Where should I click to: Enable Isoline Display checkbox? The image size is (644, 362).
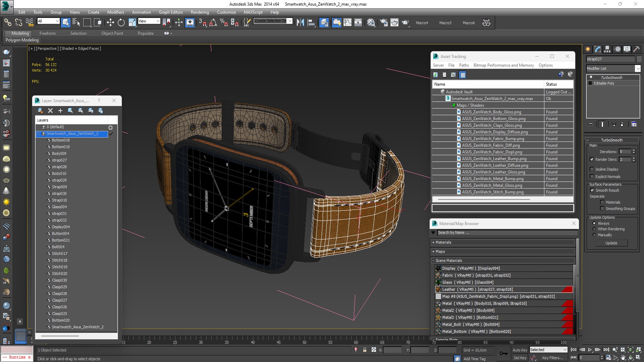(592, 169)
